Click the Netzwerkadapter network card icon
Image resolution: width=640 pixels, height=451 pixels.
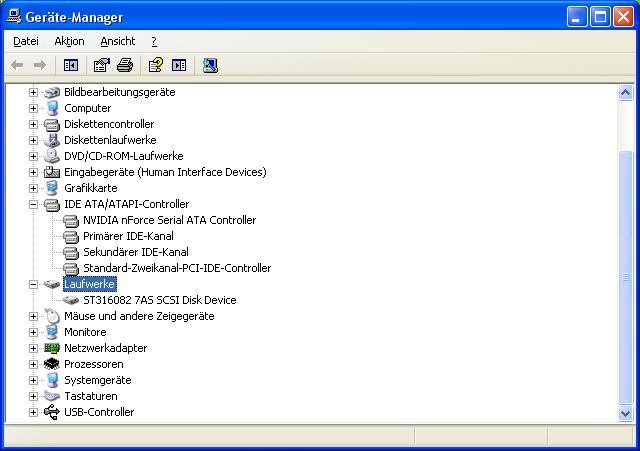(52, 348)
